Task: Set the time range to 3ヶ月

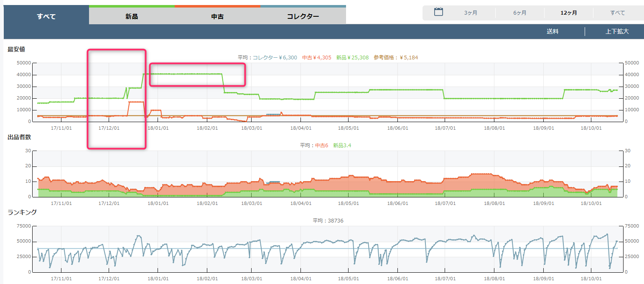Action: tap(471, 13)
